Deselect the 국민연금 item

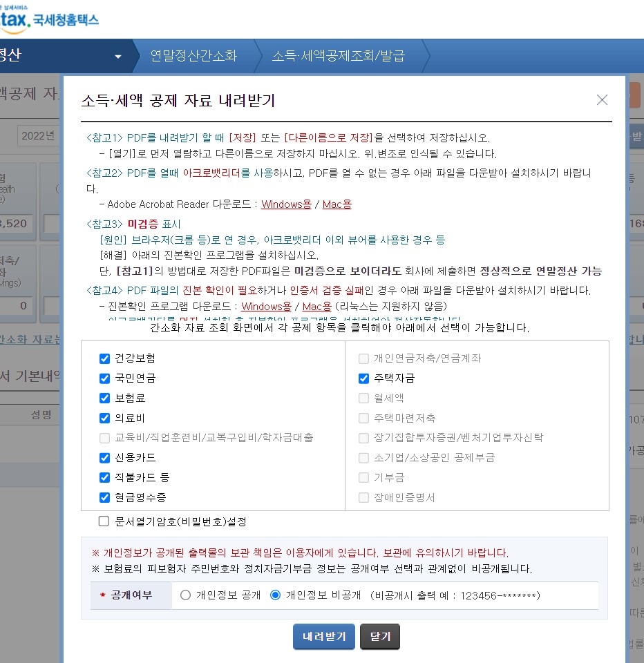[x=104, y=378]
